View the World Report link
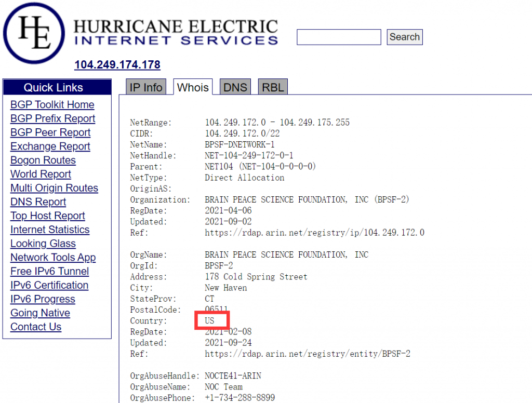This screenshot has height=403, width=532. click(x=41, y=174)
